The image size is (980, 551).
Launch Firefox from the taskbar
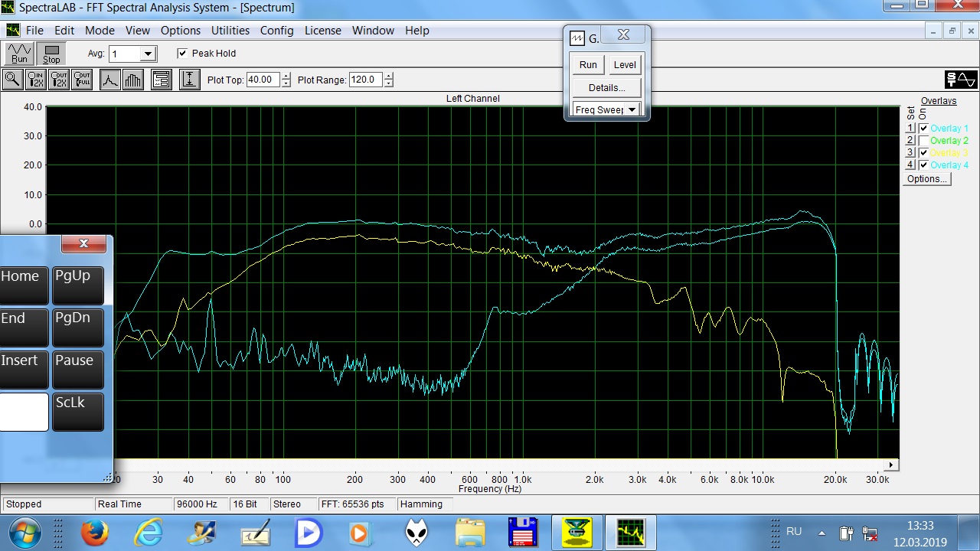click(x=95, y=533)
